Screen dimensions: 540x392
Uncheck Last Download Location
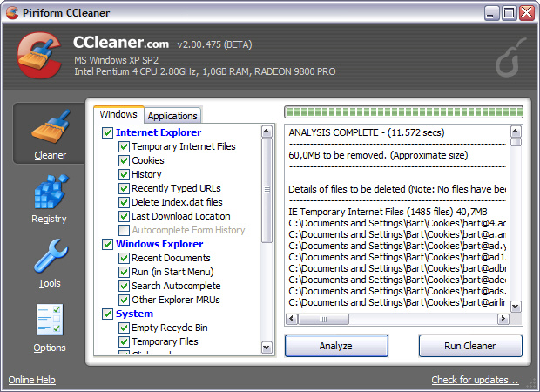coord(124,216)
